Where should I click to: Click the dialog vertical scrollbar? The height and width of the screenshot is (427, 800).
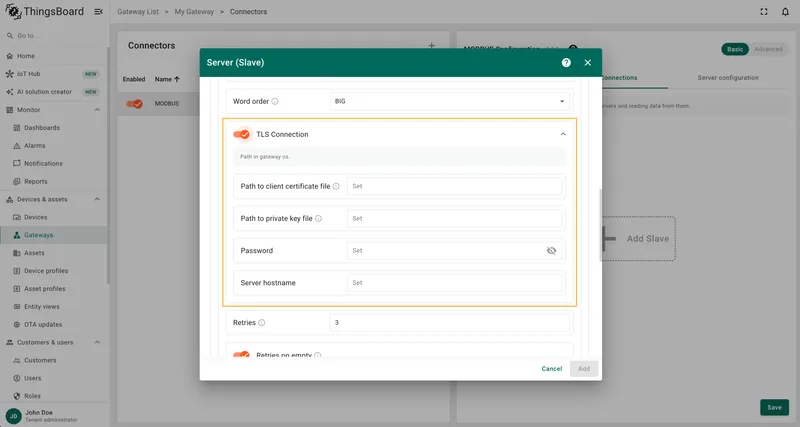pos(601,225)
